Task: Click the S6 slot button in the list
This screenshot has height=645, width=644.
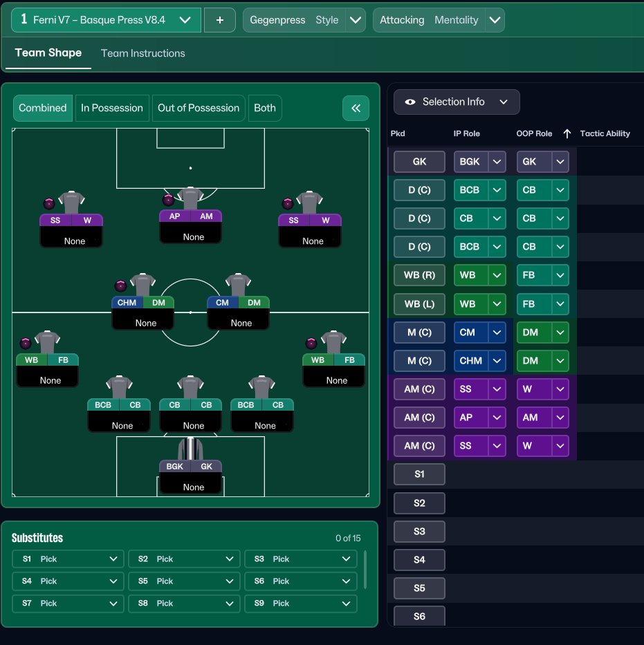Action: click(x=419, y=616)
